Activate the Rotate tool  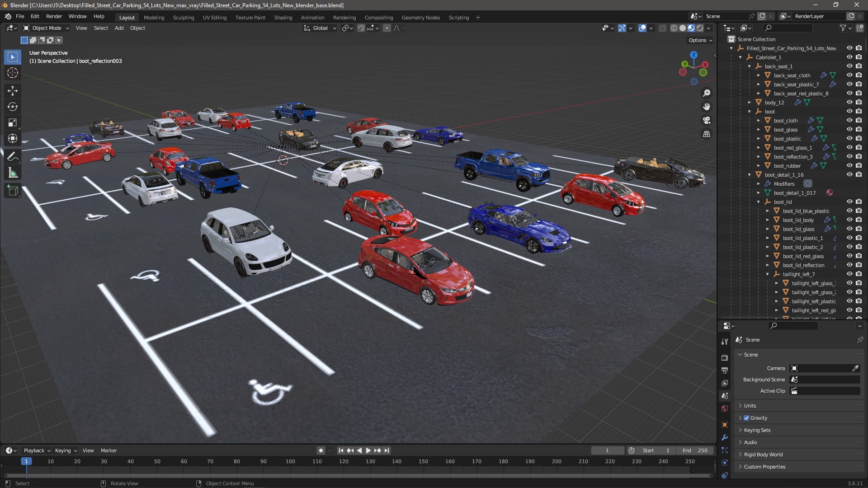(x=13, y=107)
